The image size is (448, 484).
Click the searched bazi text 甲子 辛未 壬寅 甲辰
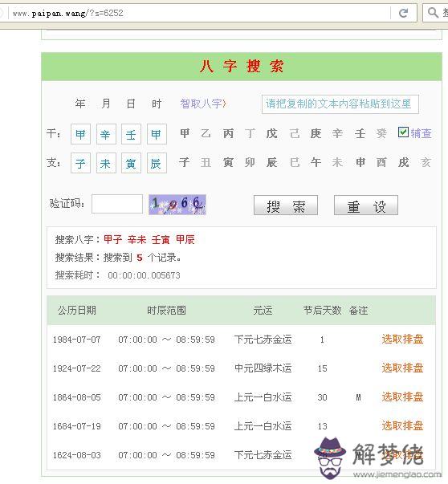pos(149,239)
